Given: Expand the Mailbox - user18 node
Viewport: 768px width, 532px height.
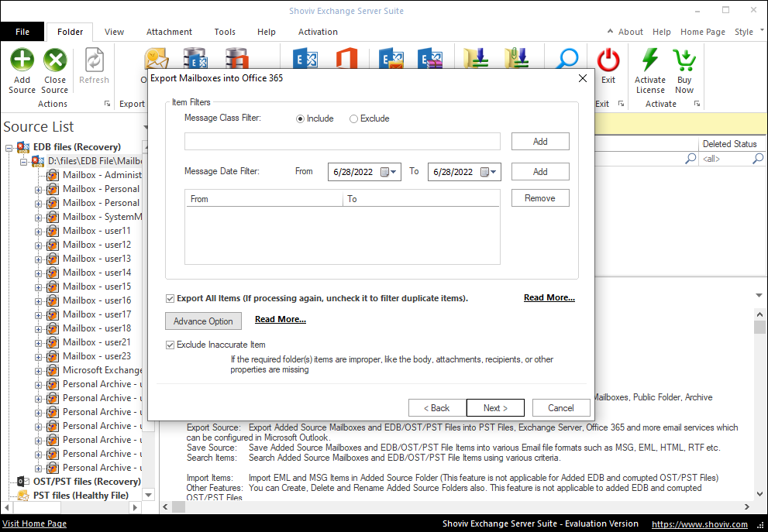Looking at the screenshot, I should 38,329.
